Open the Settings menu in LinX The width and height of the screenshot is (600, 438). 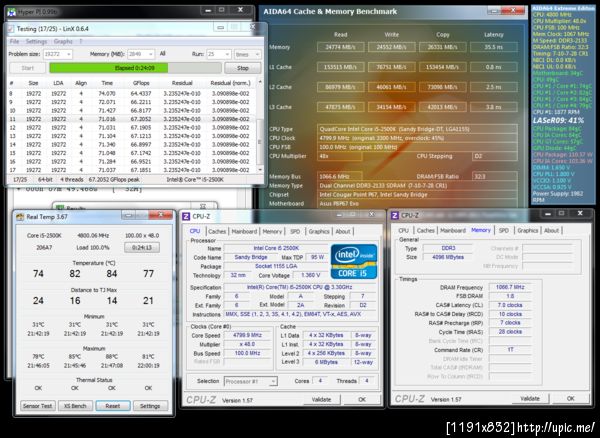click(x=36, y=41)
